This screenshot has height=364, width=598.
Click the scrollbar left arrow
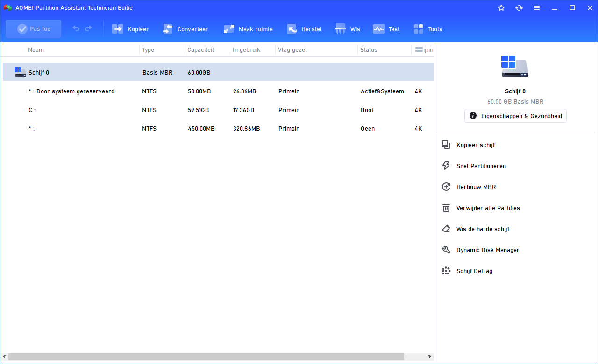[4, 357]
